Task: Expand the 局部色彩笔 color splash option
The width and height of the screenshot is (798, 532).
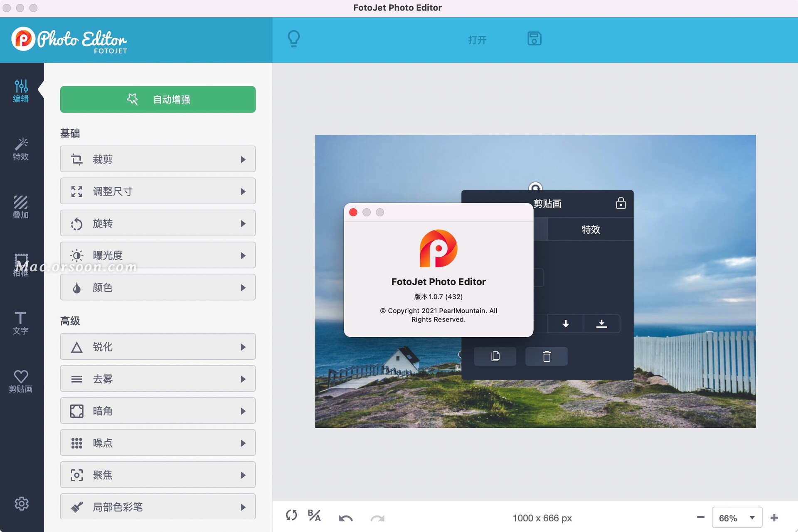Action: point(158,506)
